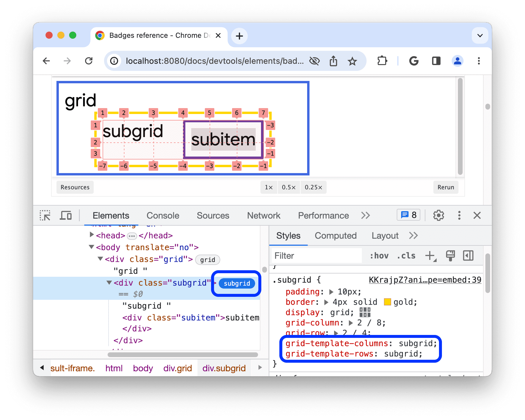Select the inspect element tool
Screen dimensions: 525x420
(45, 215)
